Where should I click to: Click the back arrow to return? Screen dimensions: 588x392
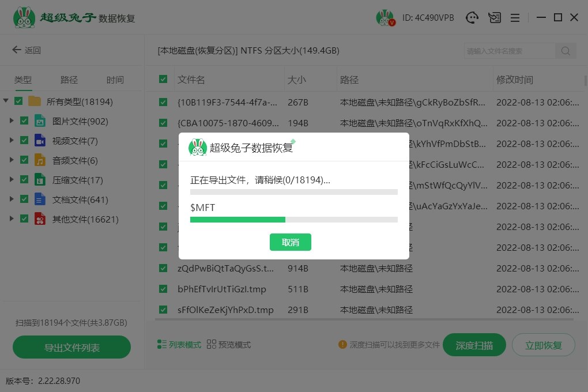17,50
